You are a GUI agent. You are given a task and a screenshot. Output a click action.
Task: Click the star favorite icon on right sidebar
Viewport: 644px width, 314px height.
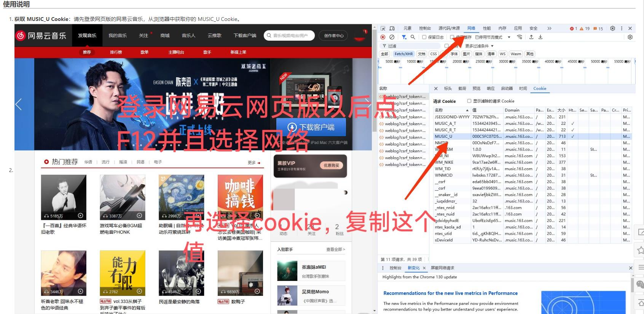click(640, 250)
